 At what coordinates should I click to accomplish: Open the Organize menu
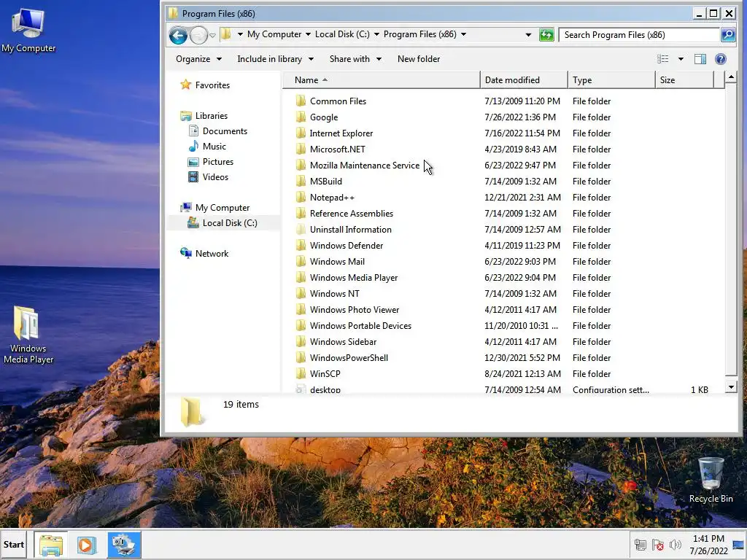pyautogui.click(x=198, y=59)
